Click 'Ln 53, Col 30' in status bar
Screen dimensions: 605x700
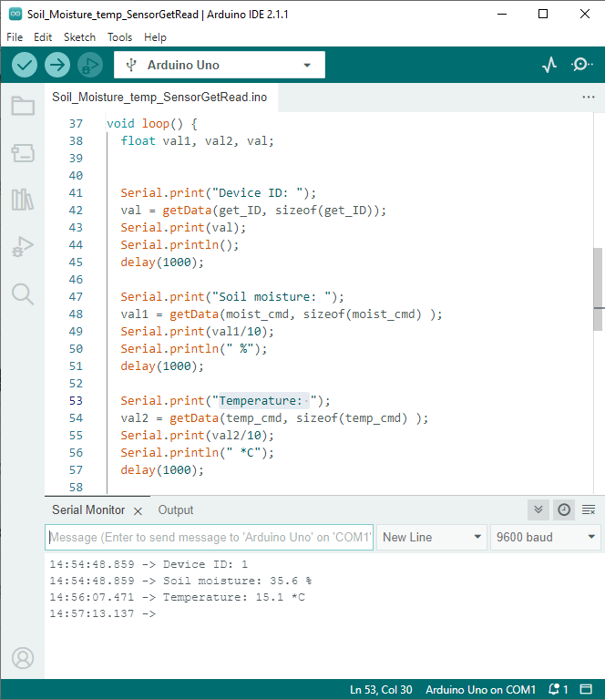(381, 689)
